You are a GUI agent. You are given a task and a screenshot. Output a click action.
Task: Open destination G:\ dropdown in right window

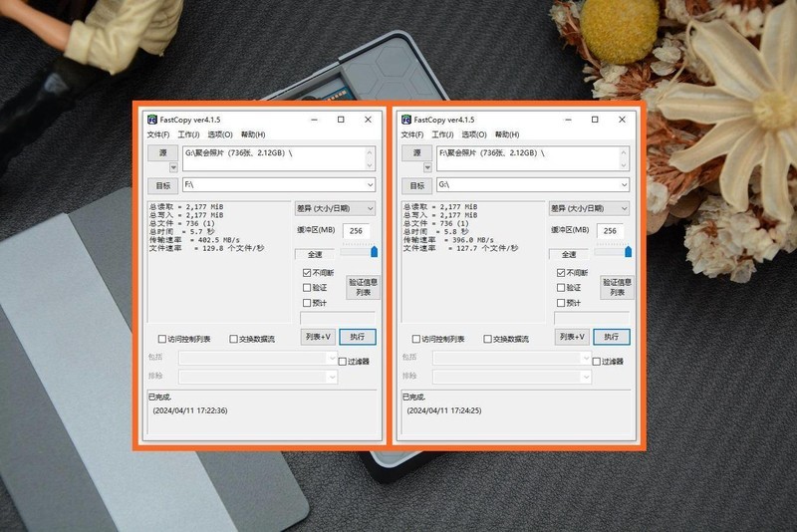pos(625,185)
